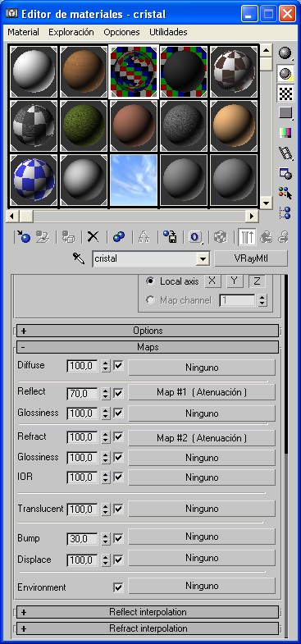
Task: Toggle the Displace map checkbox
Action: (x=118, y=560)
